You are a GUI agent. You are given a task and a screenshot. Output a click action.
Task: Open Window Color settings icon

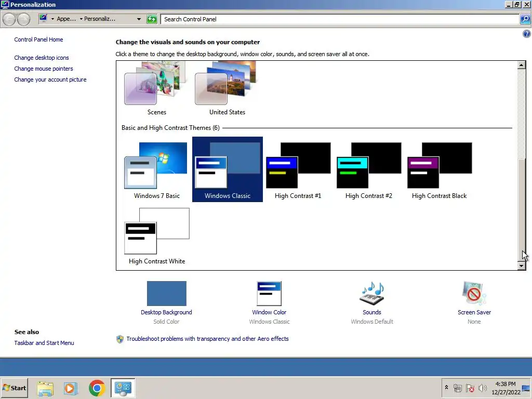coord(269,294)
